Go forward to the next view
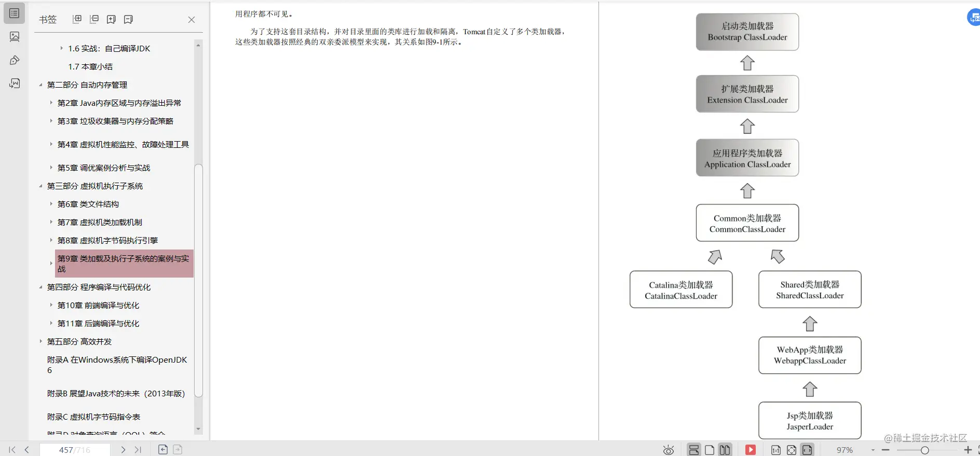The image size is (980, 456). click(178, 450)
